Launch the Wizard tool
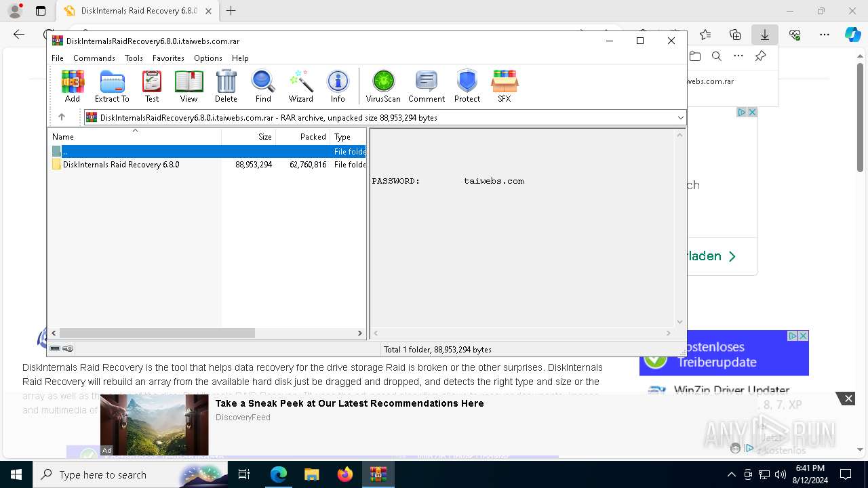Viewport: 868px width, 488px height. pos(300,86)
